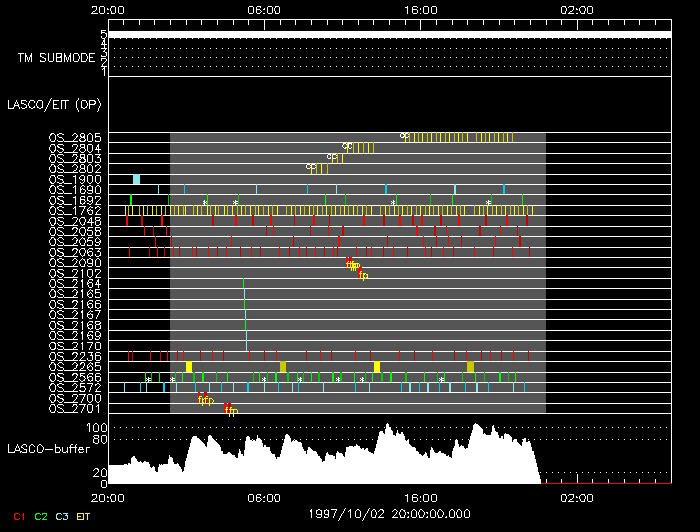
Task: Click the red C1 legend label
Action: pos(18,516)
